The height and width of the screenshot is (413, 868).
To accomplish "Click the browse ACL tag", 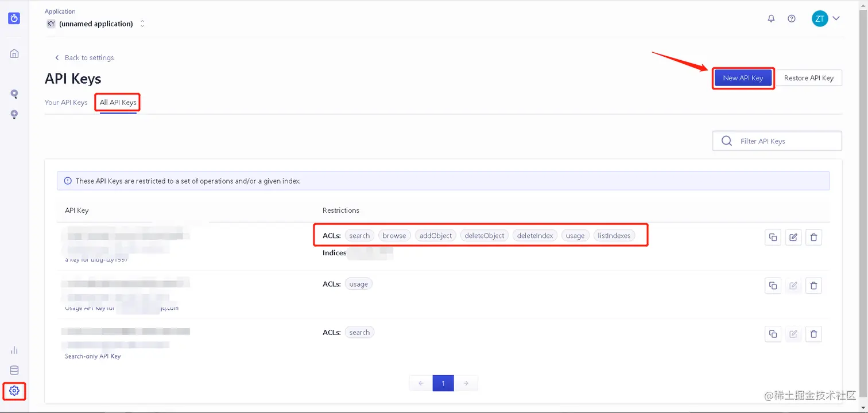I will [x=394, y=236].
